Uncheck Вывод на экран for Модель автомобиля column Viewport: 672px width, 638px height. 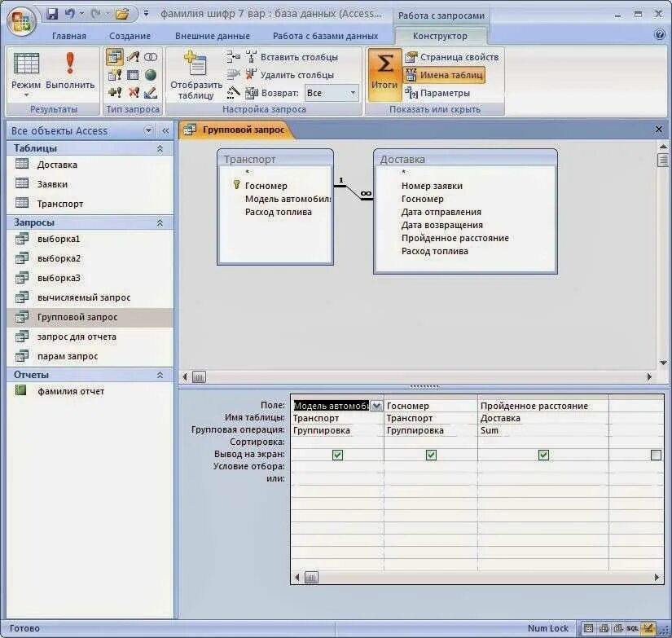[338, 455]
